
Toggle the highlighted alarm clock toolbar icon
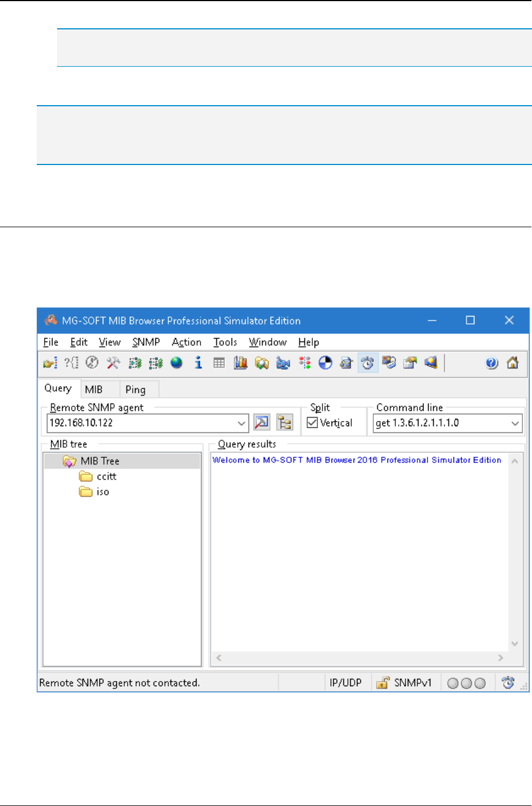coord(368,363)
